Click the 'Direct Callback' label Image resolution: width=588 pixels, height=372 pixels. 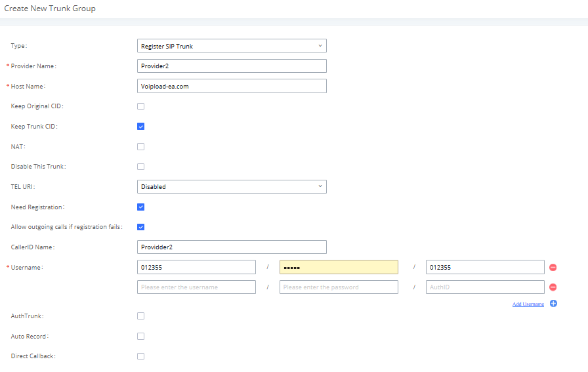pos(33,356)
